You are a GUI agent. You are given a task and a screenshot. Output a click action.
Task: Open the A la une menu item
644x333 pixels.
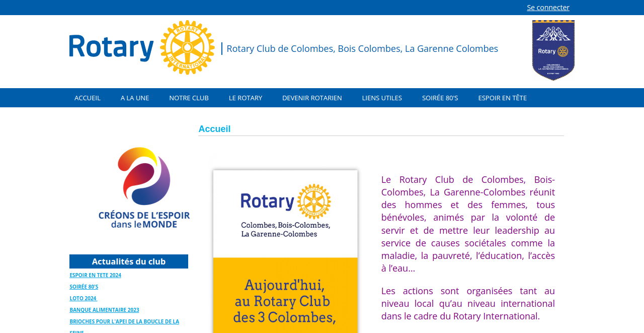coord(135,98)
